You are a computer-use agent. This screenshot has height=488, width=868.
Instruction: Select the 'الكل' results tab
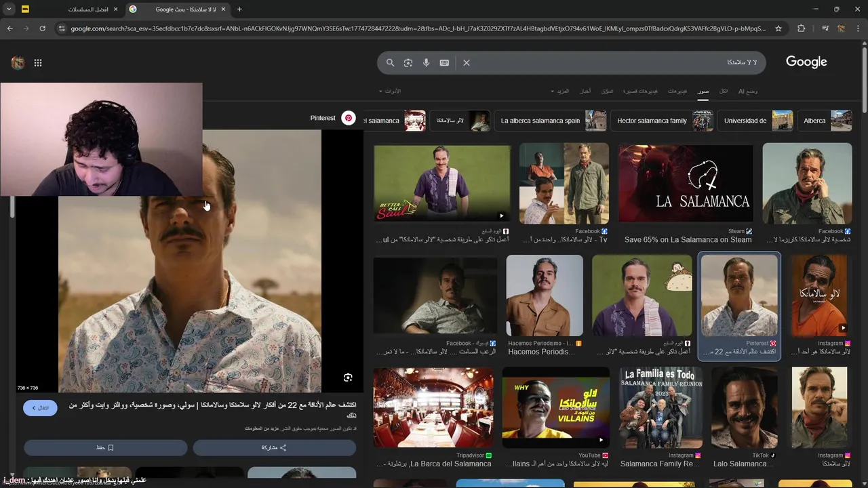point(724,91)
